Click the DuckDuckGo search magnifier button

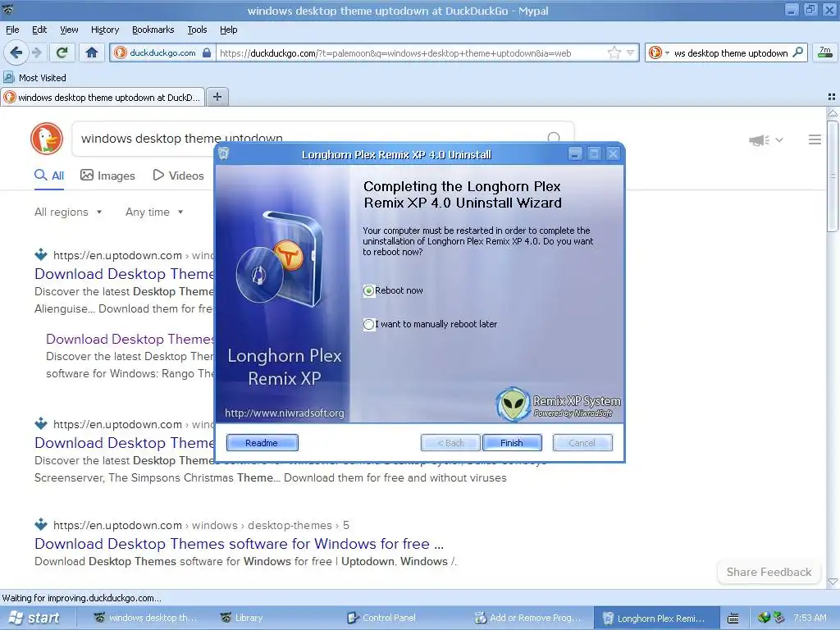(554, 138)
